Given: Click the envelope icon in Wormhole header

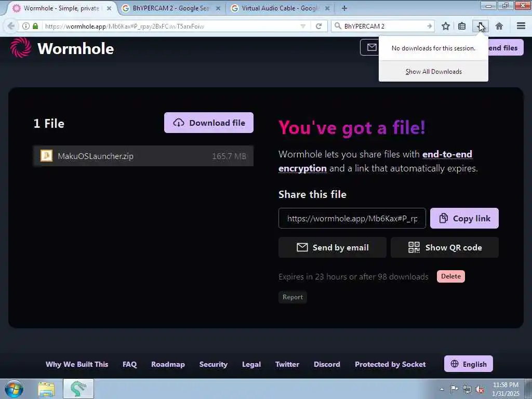Looking at the screenshot, I should [x=372, y=47].
